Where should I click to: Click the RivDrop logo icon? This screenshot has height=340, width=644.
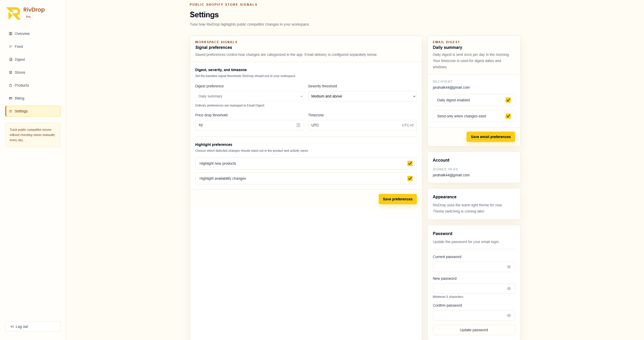pyautogui.click(x=13, y=13)
